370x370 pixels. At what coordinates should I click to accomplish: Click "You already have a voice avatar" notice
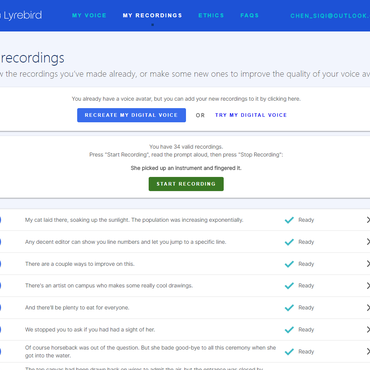pos(186,99)
